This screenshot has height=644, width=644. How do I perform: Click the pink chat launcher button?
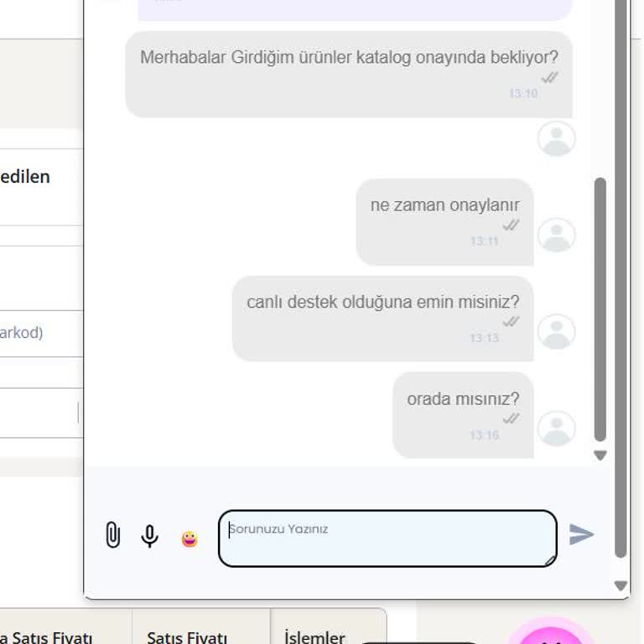pyautogui.click(x=551, y=636)
